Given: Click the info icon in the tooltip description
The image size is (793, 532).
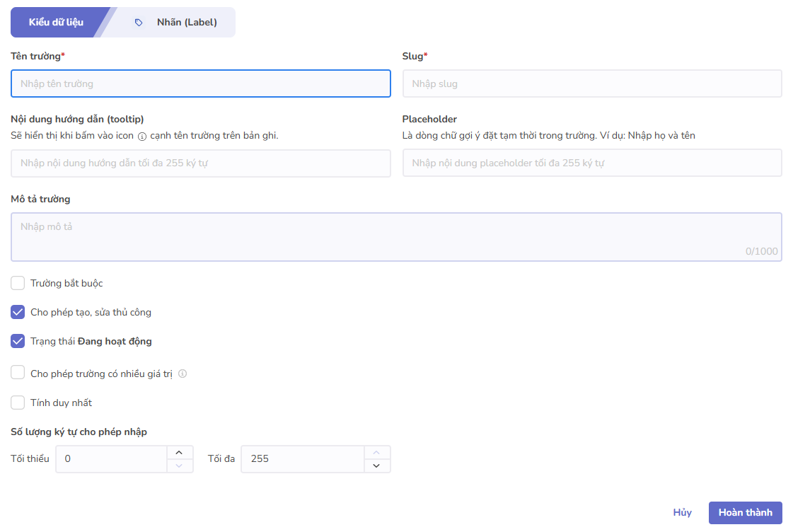Looking at the screenshot, I should 141,137.
